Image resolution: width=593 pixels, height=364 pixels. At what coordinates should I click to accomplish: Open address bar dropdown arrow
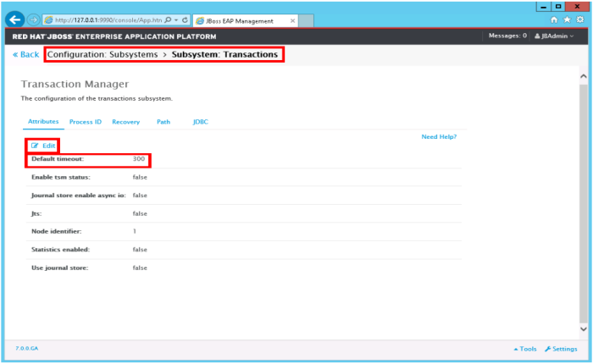[176, 20]
